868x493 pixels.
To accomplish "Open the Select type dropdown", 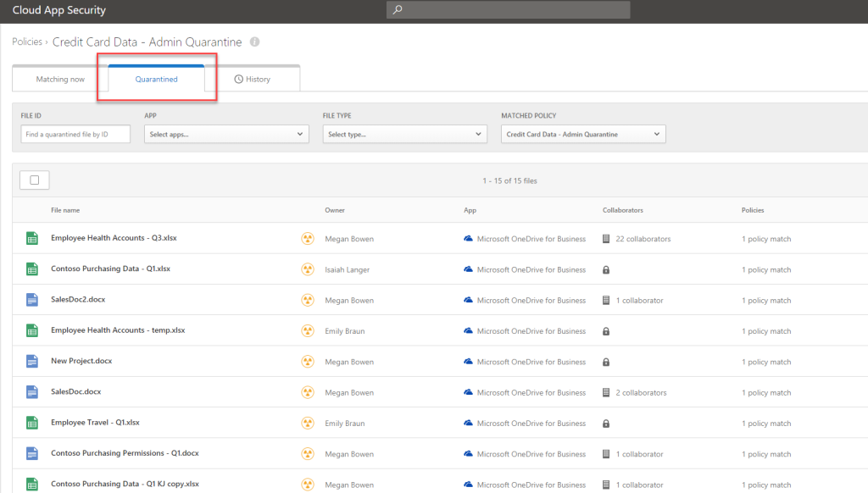I will 403,134.
